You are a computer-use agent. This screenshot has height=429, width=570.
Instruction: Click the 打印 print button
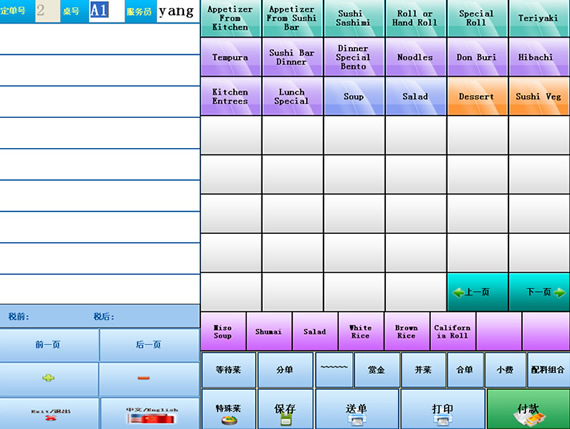pyautogui.click(x=442, y=409)
